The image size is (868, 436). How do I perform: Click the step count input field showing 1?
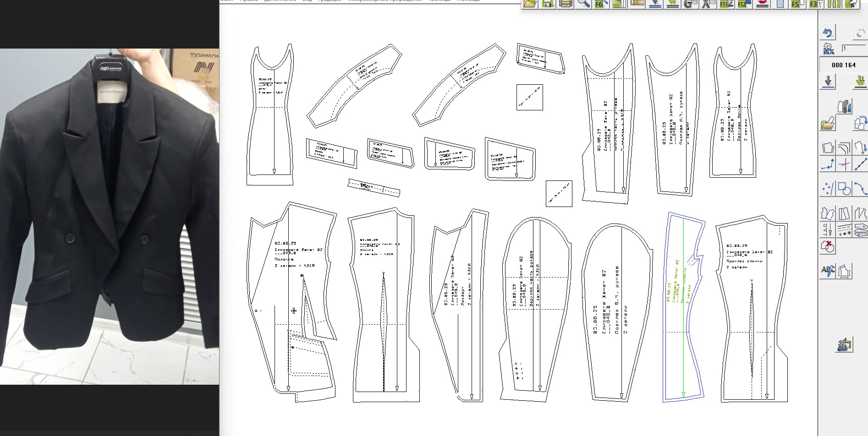tap(853, 48)
